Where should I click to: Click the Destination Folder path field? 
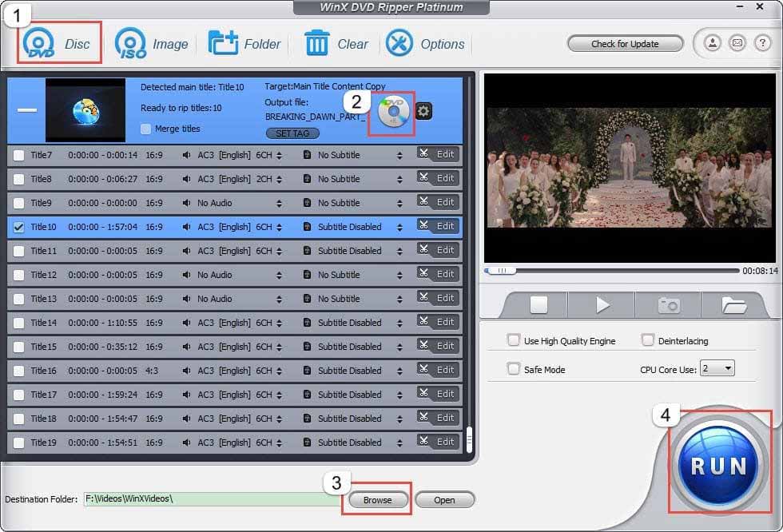click(213, 499)
